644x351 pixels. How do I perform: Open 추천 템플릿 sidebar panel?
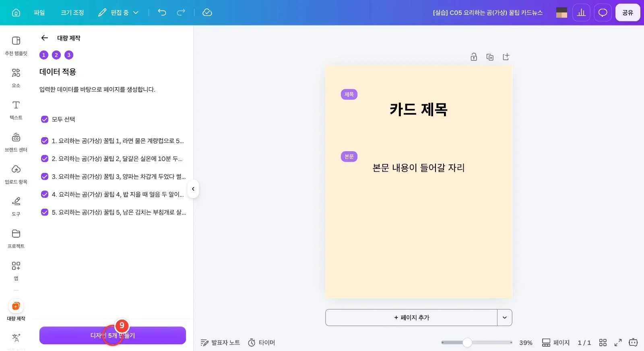pyautogui.click(x=16, y=46)
